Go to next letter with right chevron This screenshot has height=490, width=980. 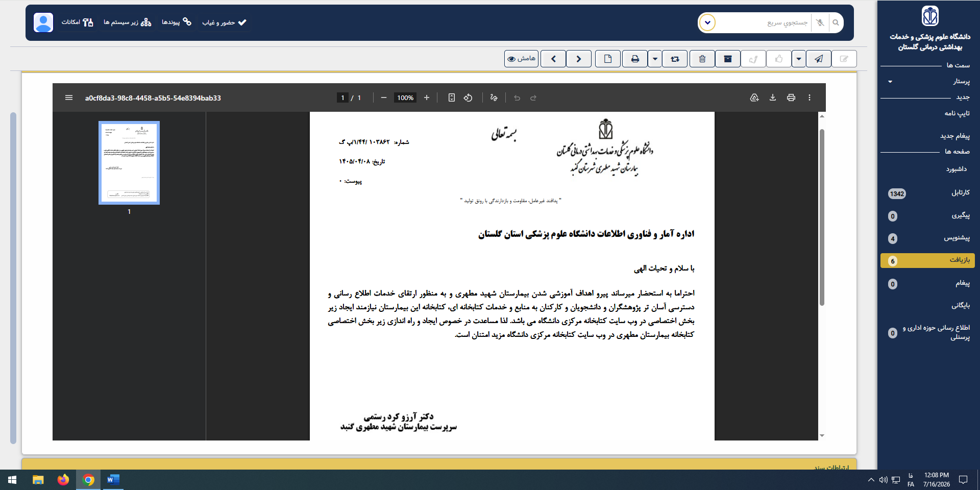(579, 59)
